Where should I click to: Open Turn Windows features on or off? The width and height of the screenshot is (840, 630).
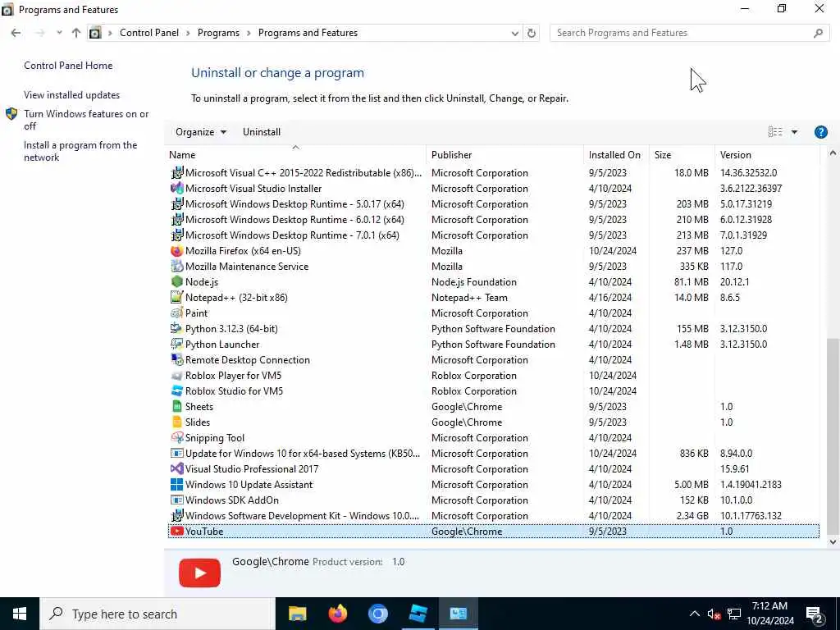coord(86,120)
